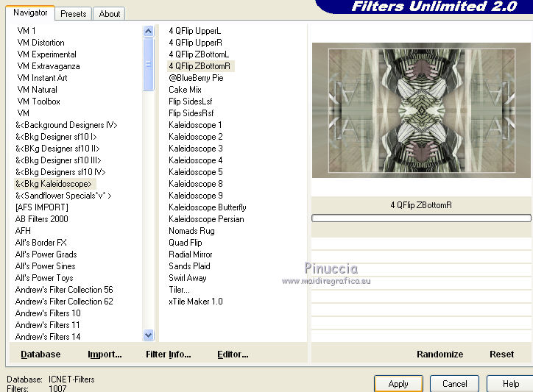Choose @BlueBerry Pie filter
Viewport: 533px width, 392px height.
[196, 78]
